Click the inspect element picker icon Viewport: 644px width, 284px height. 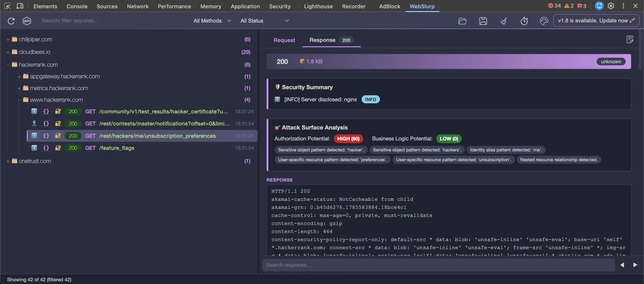click(x=7, y=6)
